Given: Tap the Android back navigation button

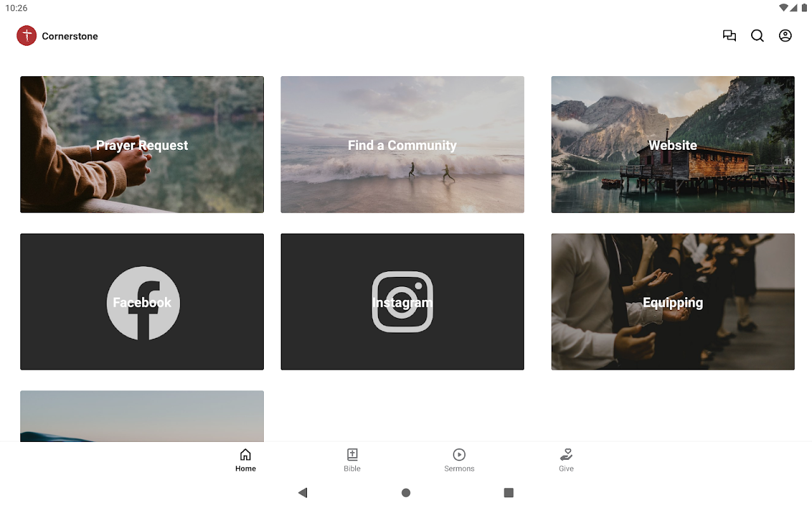Looking at the screenshot, I should [x=303, y=493].
